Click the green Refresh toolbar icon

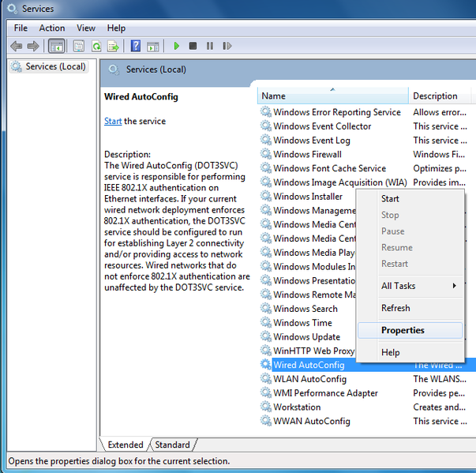pos(96,46)
